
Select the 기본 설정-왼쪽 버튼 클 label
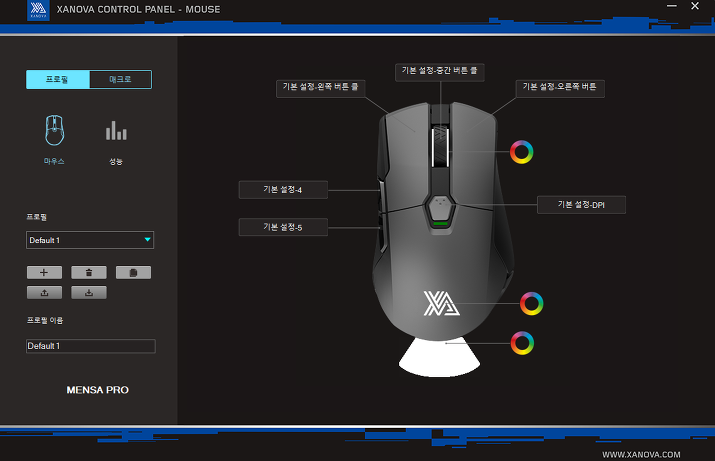(321, 89)
